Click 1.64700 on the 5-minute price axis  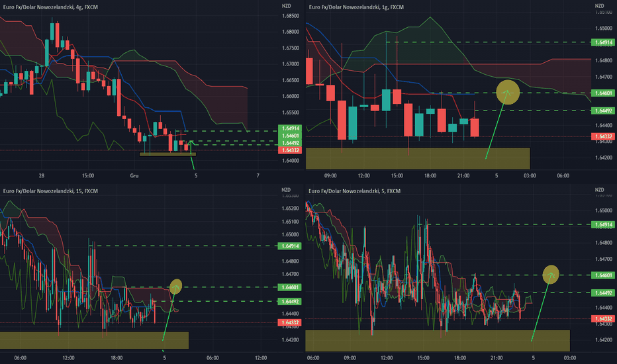click(604, 259)
